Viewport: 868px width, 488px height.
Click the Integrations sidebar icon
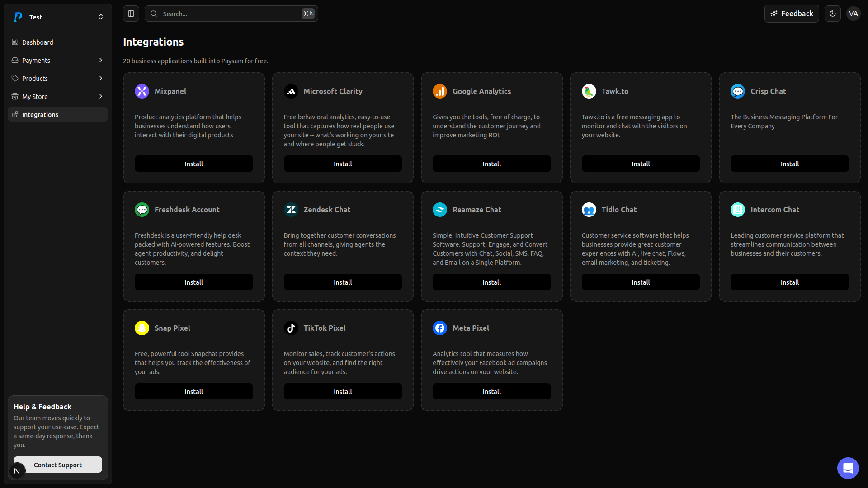tap(15, 114)
